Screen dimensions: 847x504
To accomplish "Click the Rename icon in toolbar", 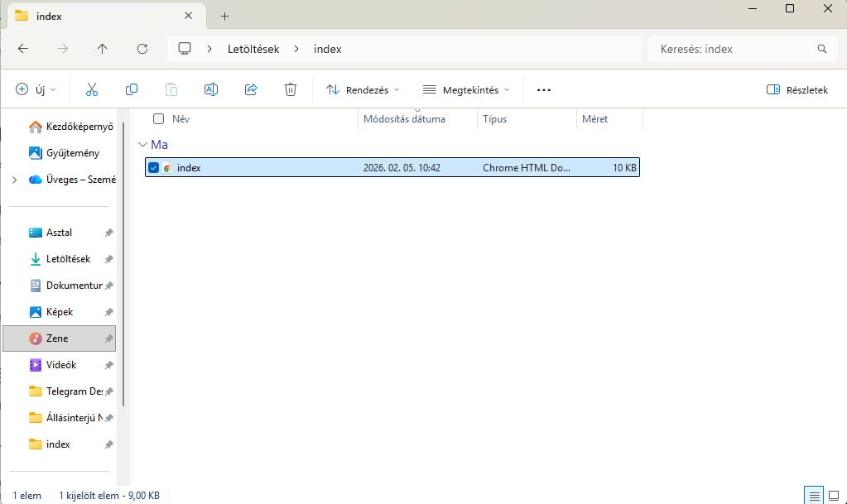I will pyautogui.click(x=211, y=89).
